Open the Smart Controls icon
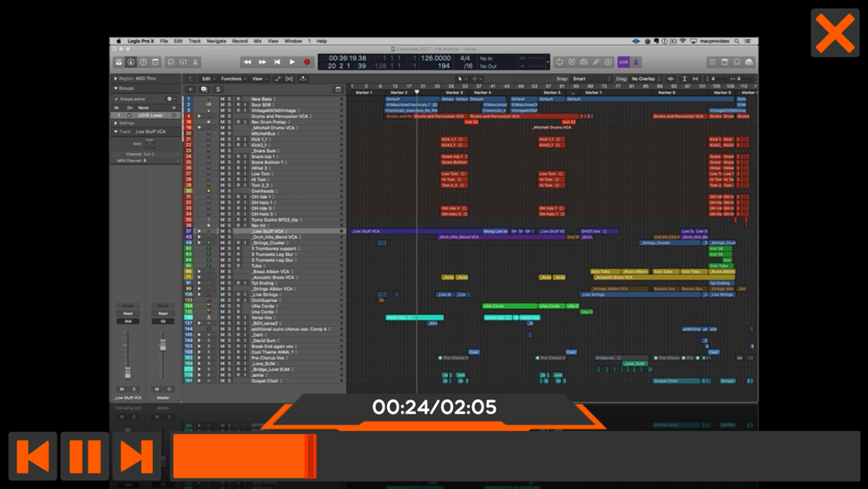The width and height of the screenshot is (868, 489). point(171,63)
